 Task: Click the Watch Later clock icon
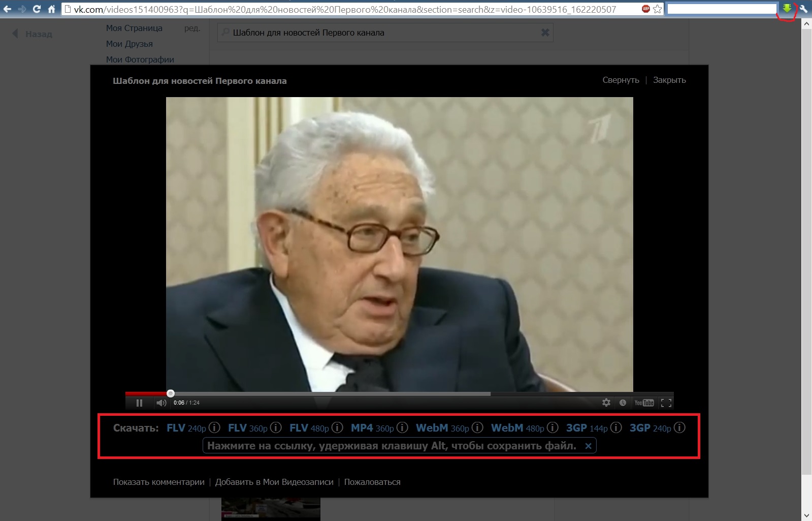coord(623,403)
